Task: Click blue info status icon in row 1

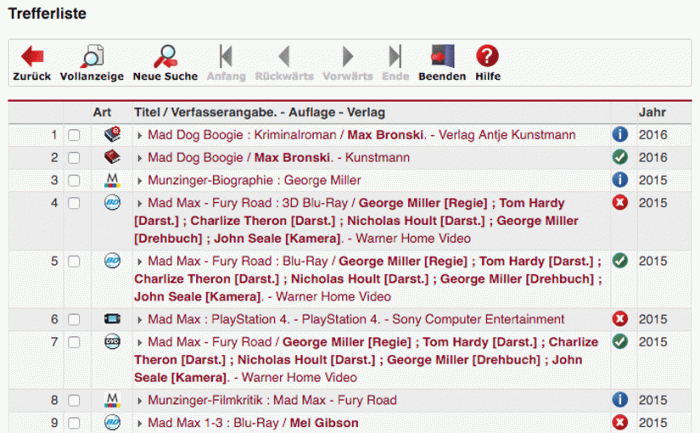Action: click(x=619, y=134)
